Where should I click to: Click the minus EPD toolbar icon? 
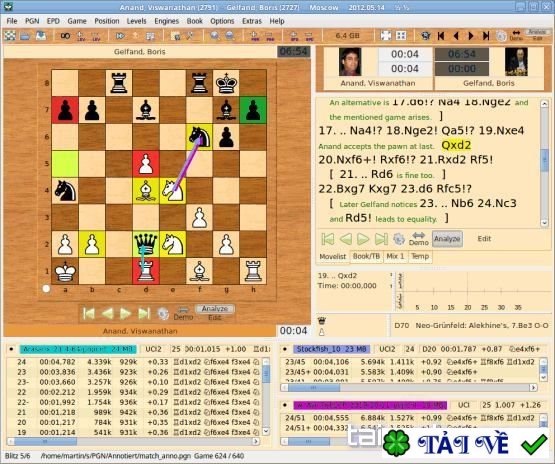pos(309,36)
